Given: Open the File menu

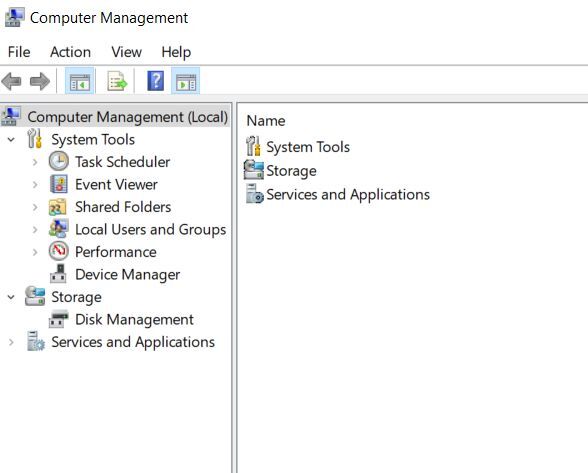Looking at the screenshot, I should tap(19, 52).
